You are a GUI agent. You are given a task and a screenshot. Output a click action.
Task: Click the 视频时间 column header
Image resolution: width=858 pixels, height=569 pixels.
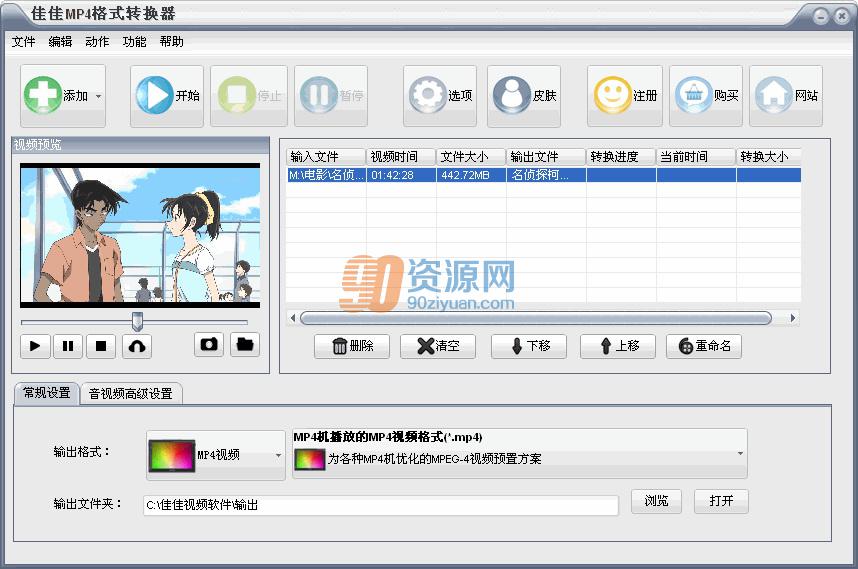point(401,157)
